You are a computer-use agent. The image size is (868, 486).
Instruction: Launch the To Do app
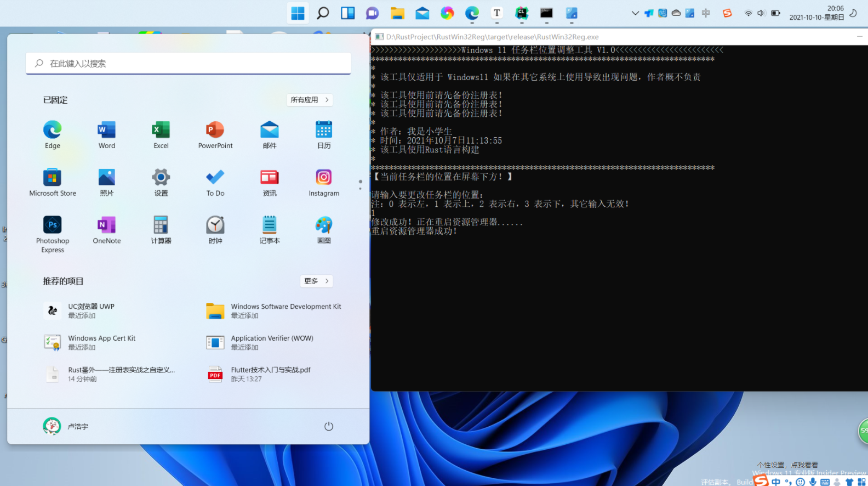(215, 183)
